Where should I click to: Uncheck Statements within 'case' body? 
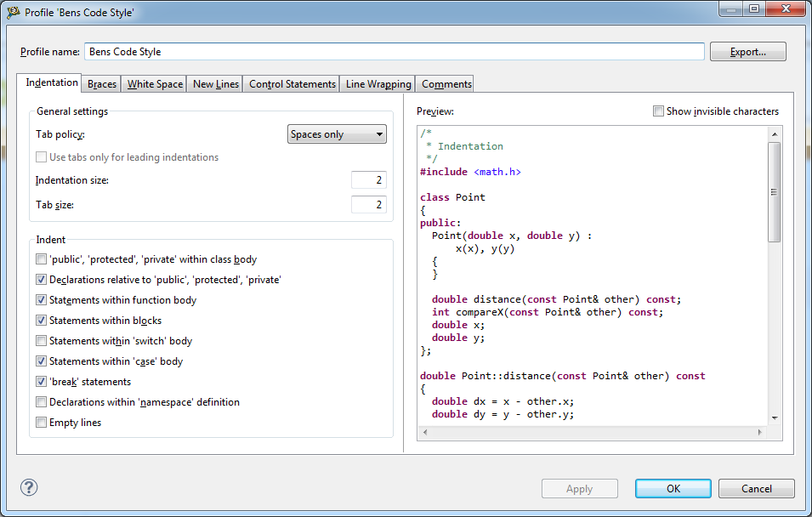click(42, 361)
